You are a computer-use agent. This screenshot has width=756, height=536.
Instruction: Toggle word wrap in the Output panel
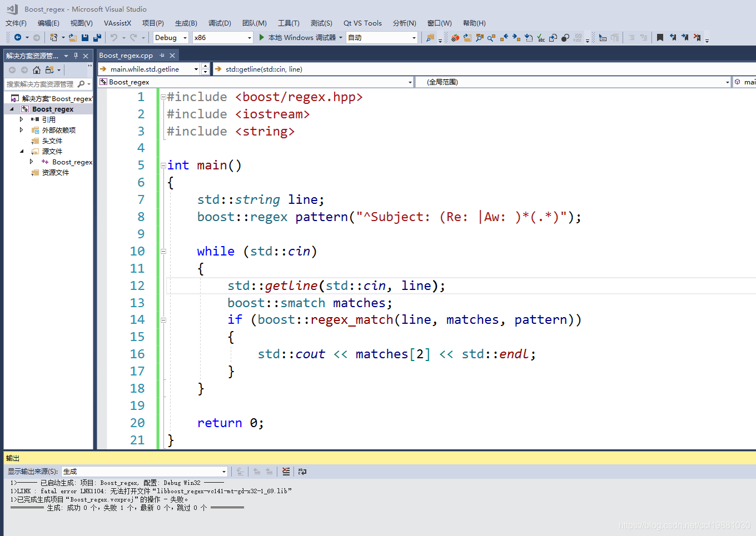302,471
